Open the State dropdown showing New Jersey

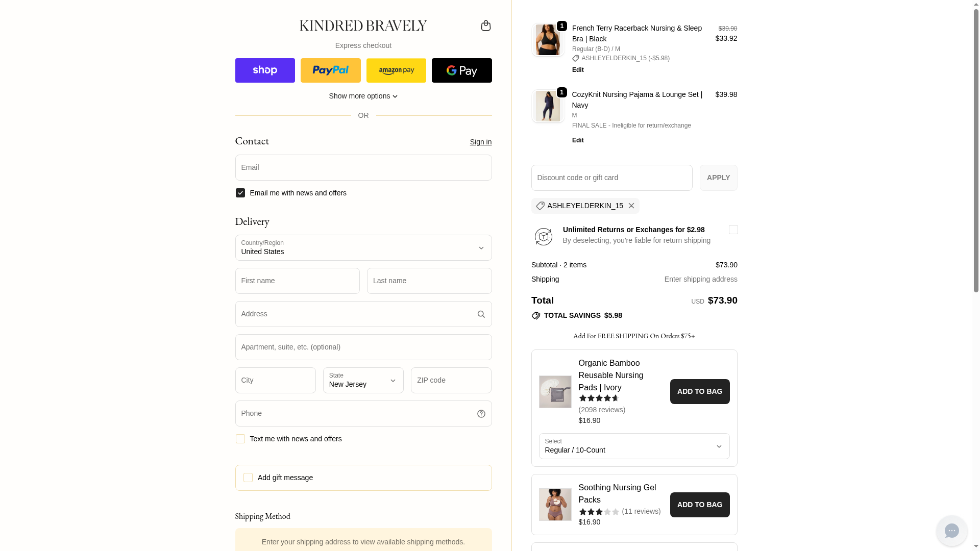coord(363,381)
